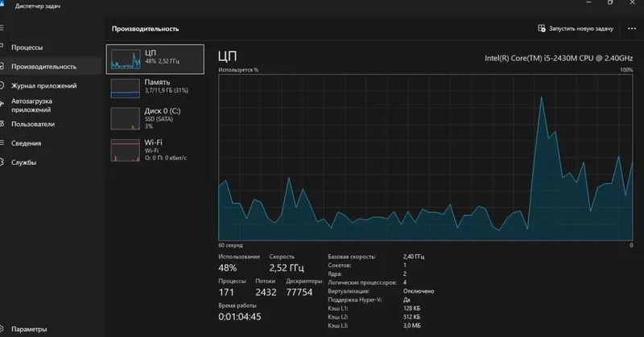644x337 pixels.
Task: Select Производительность in the sidebar
Action: click(49, 67)
